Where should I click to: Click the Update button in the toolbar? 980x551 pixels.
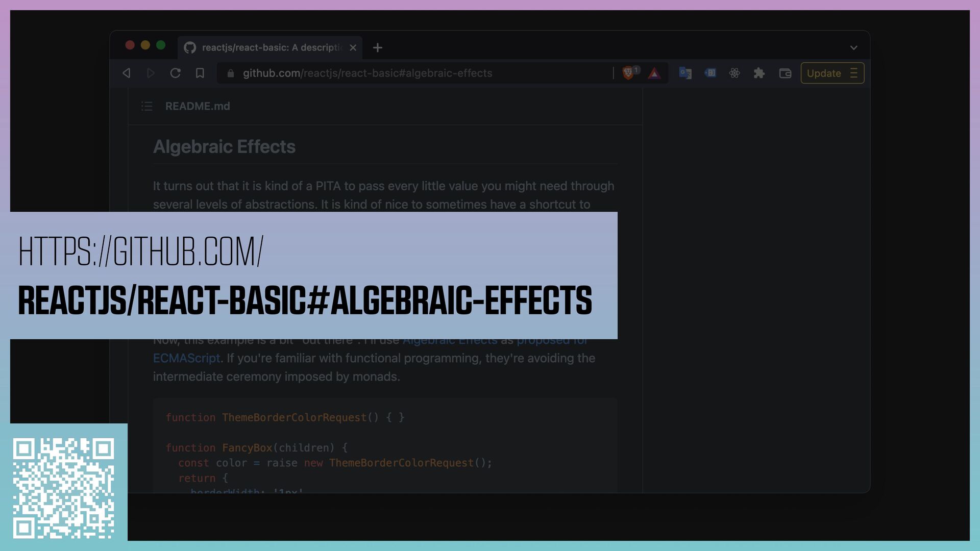(832, 73)
